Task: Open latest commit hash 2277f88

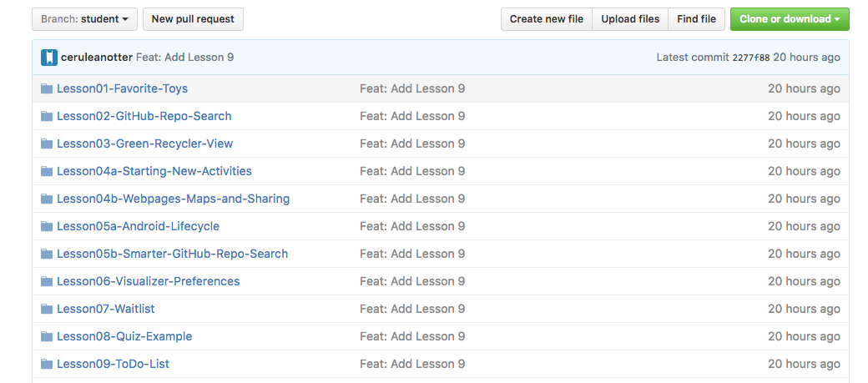Action: click(x=750, y=58)
